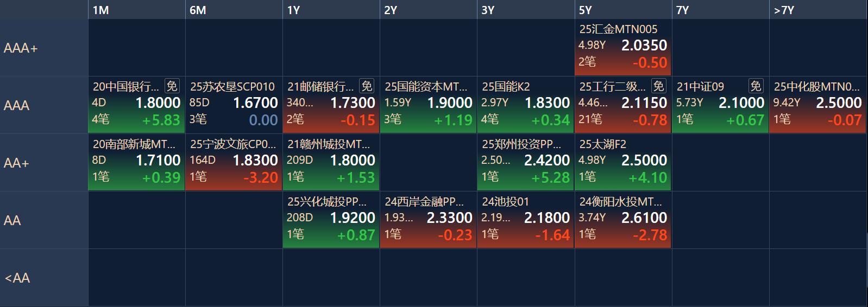The height and width of the screenshot is (307, 868).
Task: Open the 25太湖F2 bond name
Action: point(602,144)
